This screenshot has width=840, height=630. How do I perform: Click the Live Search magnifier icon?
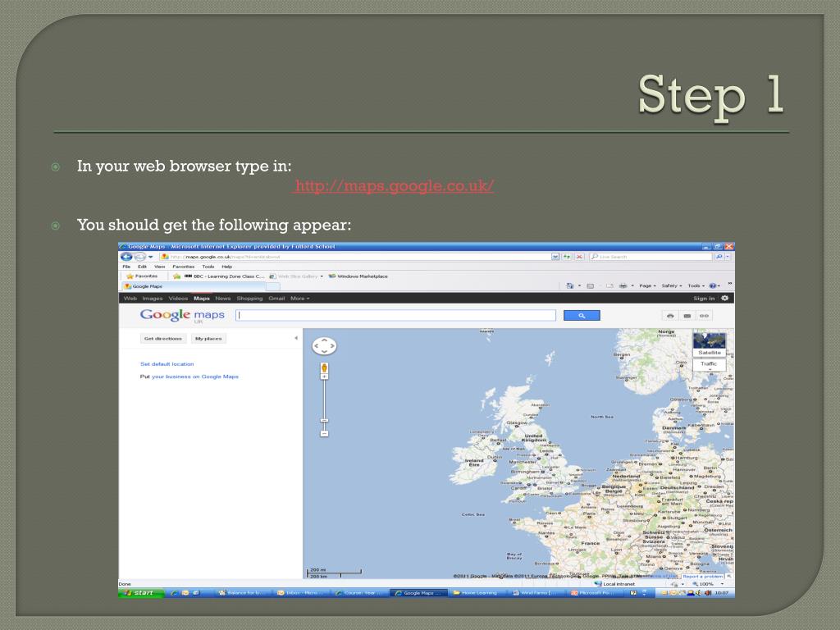click(x=719, y=257)
